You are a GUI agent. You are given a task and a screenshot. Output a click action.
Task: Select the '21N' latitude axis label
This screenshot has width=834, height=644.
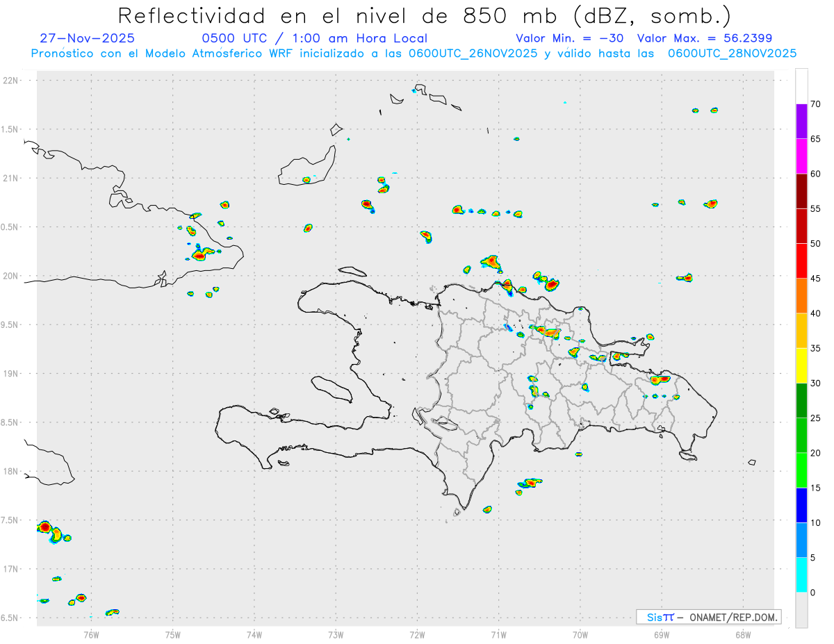(12, 178)
